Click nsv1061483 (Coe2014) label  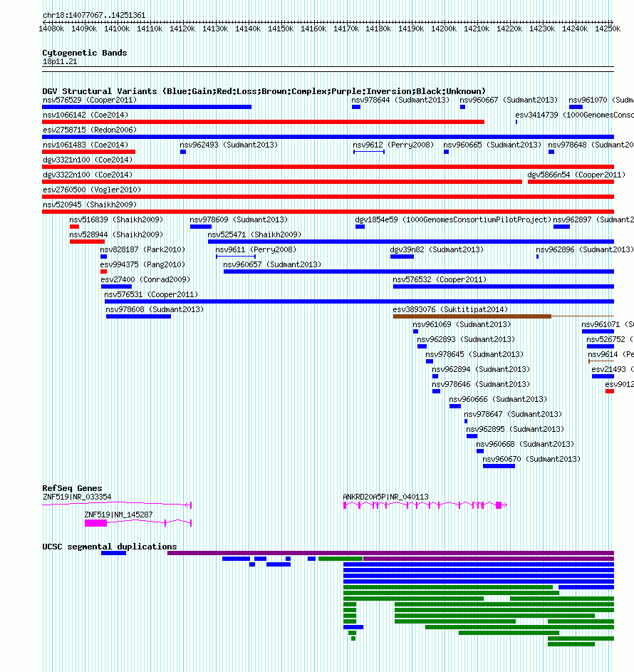[85, 145]
